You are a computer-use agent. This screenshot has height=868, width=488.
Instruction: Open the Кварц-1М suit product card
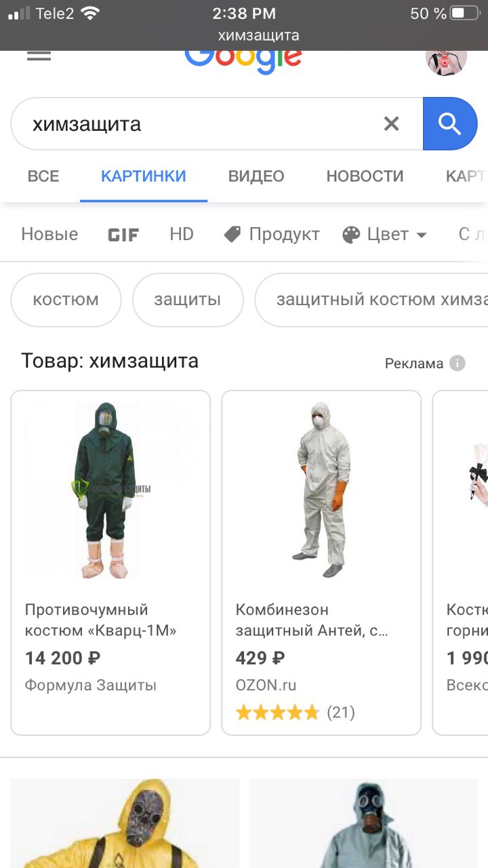tap(110, 563)
